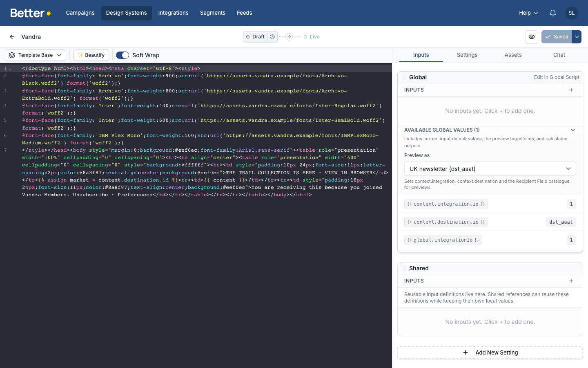Open the Campaigns menu
The image size is (588, 368).
click(x=80, y=13)
